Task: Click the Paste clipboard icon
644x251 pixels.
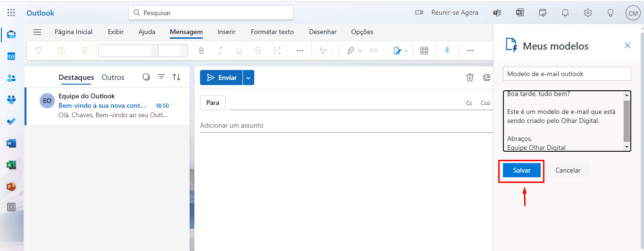Action: (x=61, y=51)
